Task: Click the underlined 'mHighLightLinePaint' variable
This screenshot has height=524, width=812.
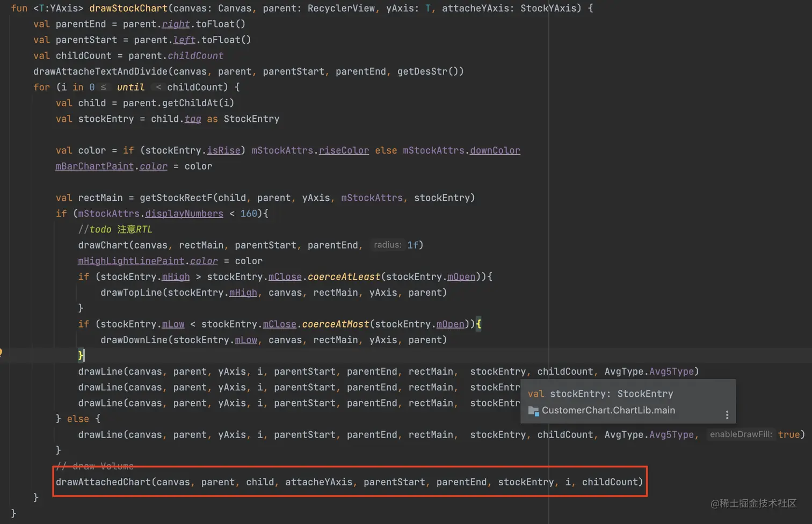Action: pyautogui.click(x=131, y=261)
